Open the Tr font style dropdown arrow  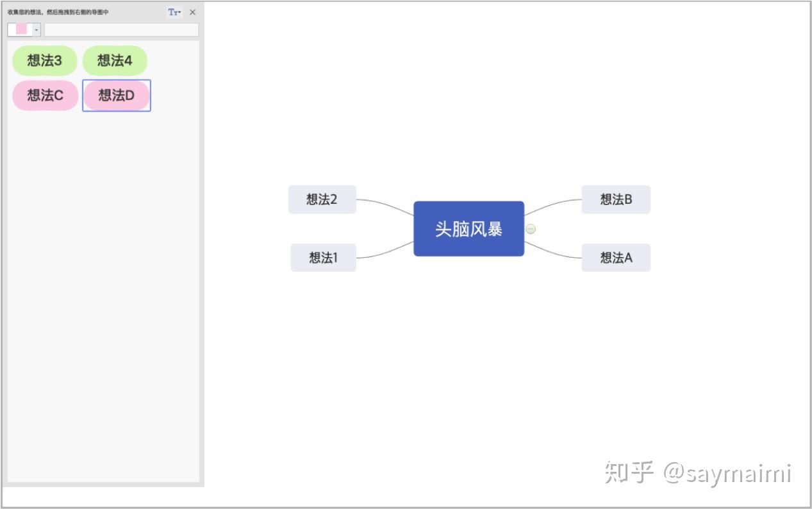pyautogui.click(x=179, y=11)
